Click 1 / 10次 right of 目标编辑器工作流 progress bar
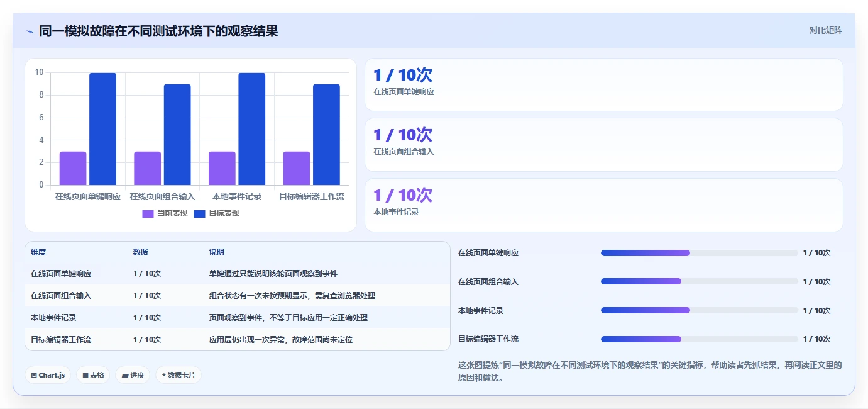 pyautogui.click(x=816, y=339)
